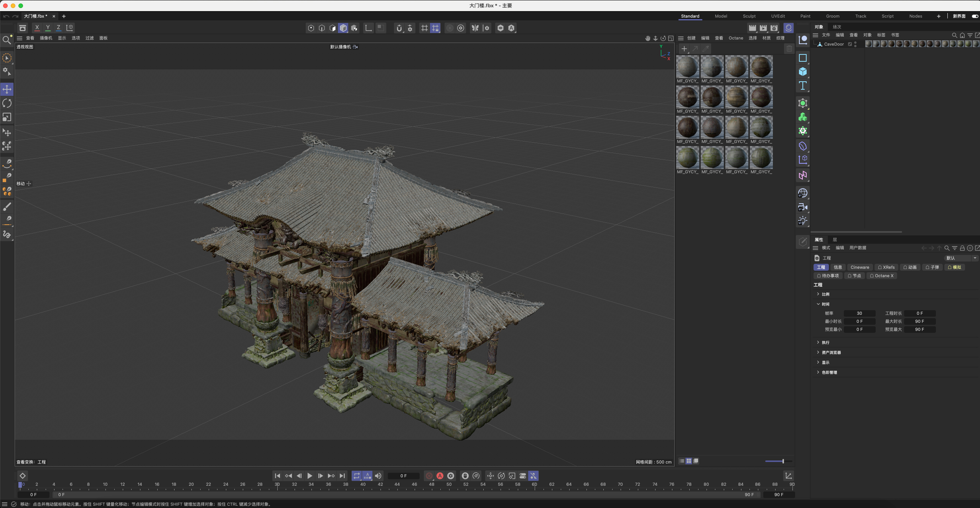Click the render to picture viewer icon
980x508 pixels.
[763, 28]
